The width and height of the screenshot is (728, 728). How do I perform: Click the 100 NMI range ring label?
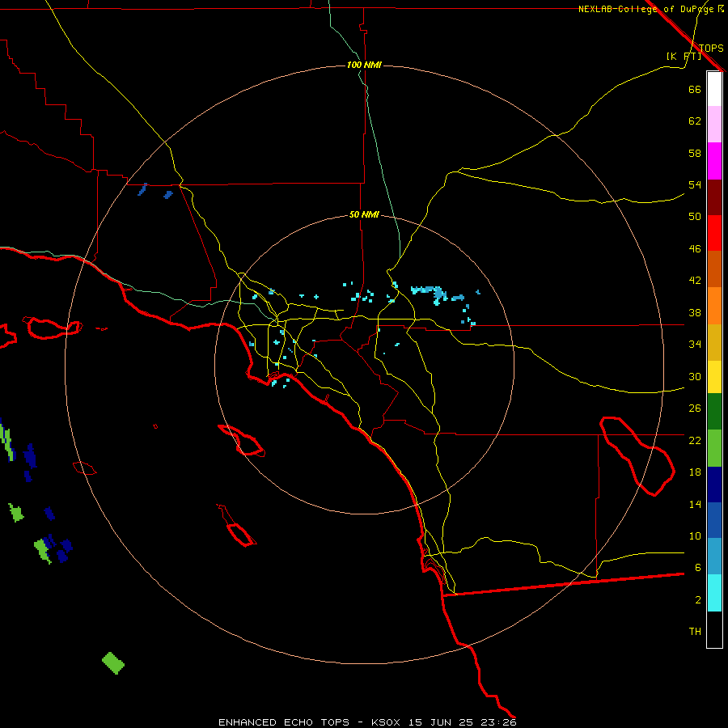[x=364, y=65]
